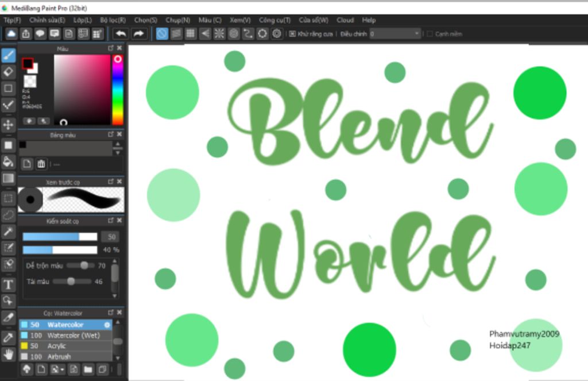
Task: Click the Undo arrow in the top toolbar
Action: pyautogui.click(x=121, y=34)
